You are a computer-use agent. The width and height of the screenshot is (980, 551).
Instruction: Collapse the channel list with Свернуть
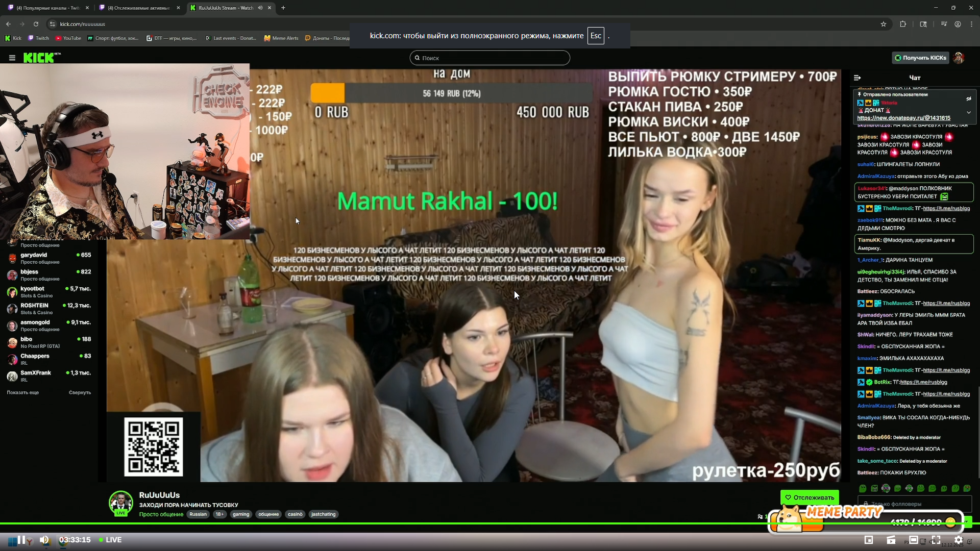(x=80, y=392)
